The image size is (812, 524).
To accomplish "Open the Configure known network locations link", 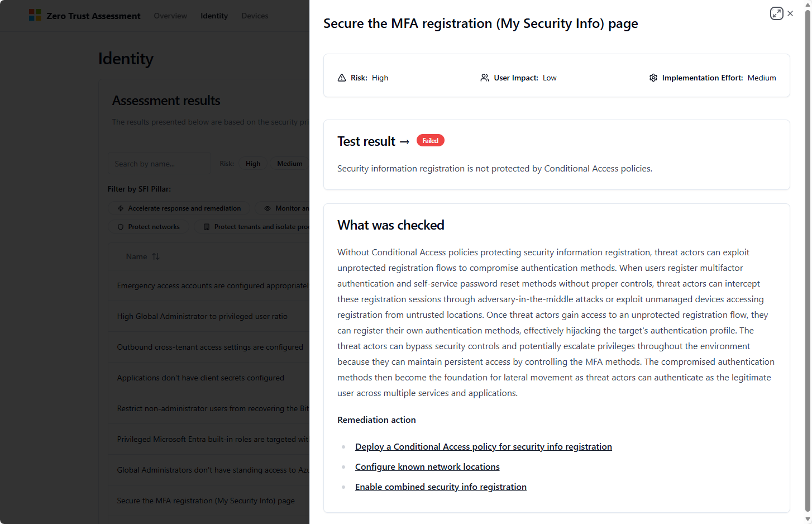I will click(x=427, y=466).
